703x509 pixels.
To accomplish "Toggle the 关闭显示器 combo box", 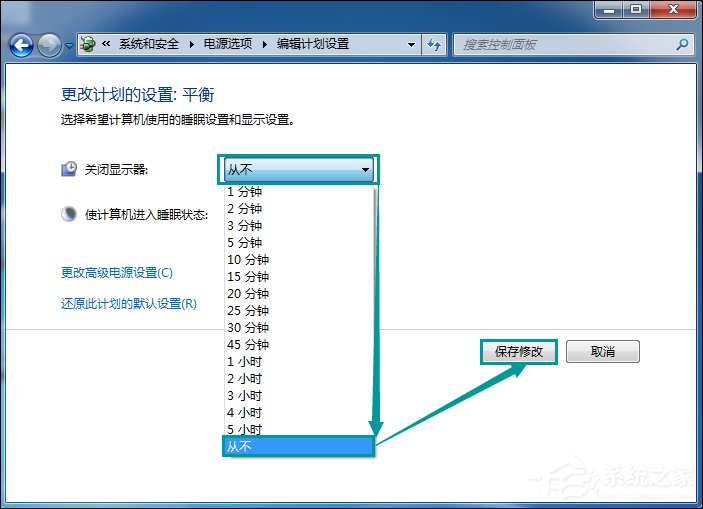I will (298, 170).
